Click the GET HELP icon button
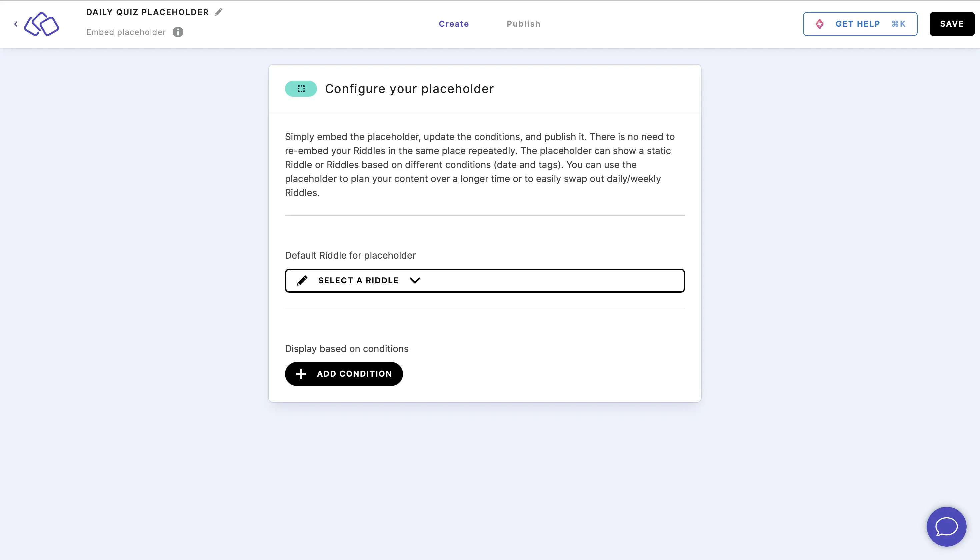Viewport: 980px width, 560px height. coord(820,24)
